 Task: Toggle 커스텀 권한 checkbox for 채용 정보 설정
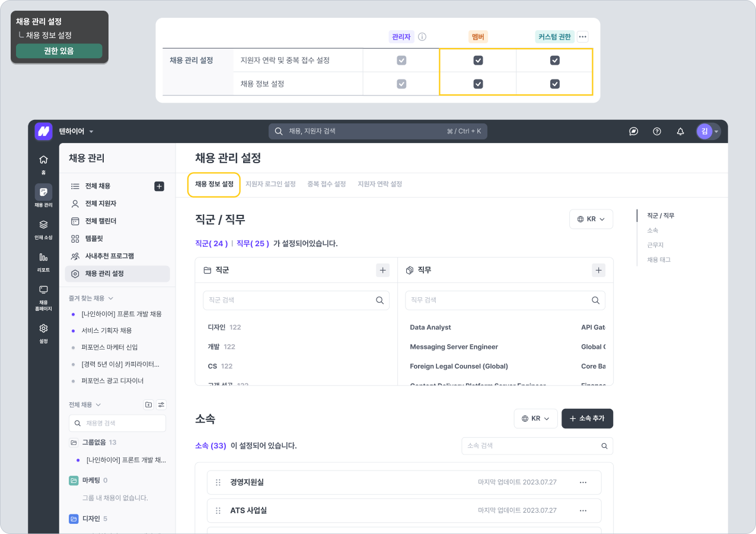[x=554, y=84]
